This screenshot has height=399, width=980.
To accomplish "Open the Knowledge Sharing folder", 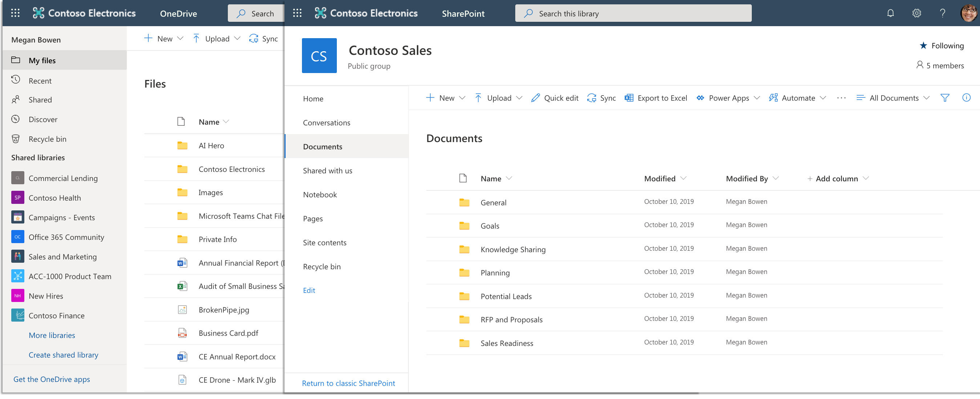I will [x=513, y=249].
